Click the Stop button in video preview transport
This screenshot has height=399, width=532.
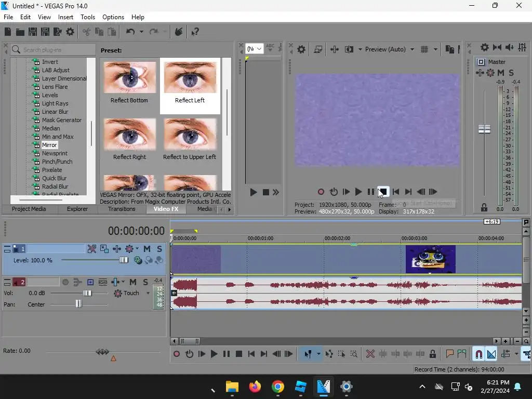tap(383, 192)
